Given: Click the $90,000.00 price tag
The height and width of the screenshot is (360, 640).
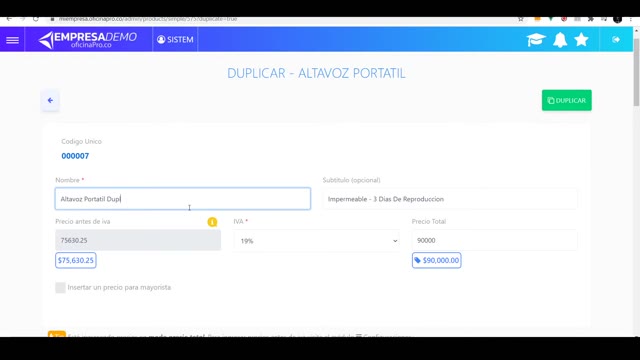Looking at the screenshot, I should point(437,260).
